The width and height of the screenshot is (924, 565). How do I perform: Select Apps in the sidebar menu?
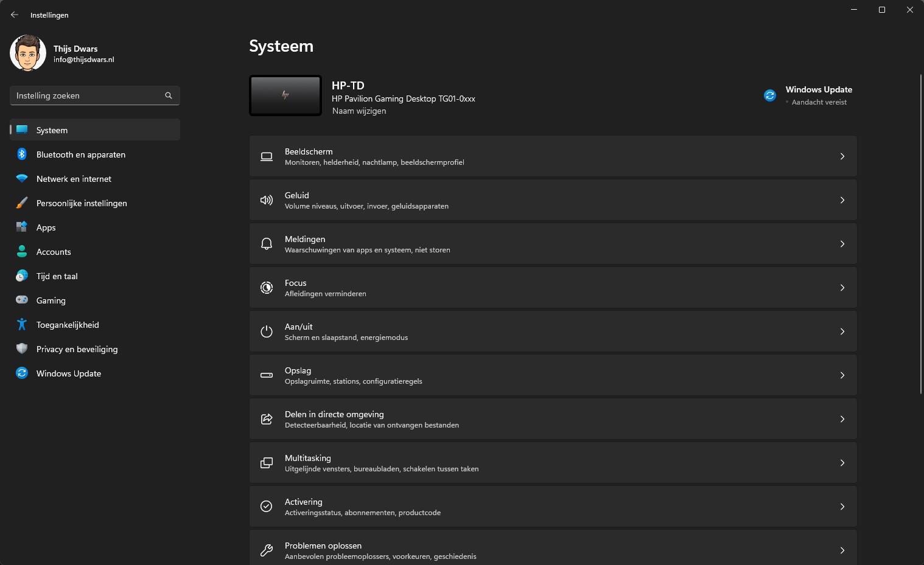tap(46, 227)
